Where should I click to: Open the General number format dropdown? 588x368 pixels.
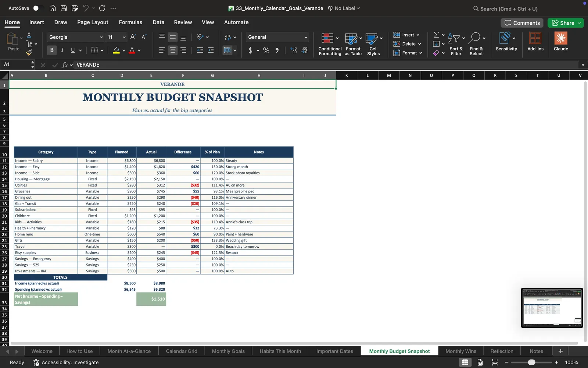coord(306,37)
